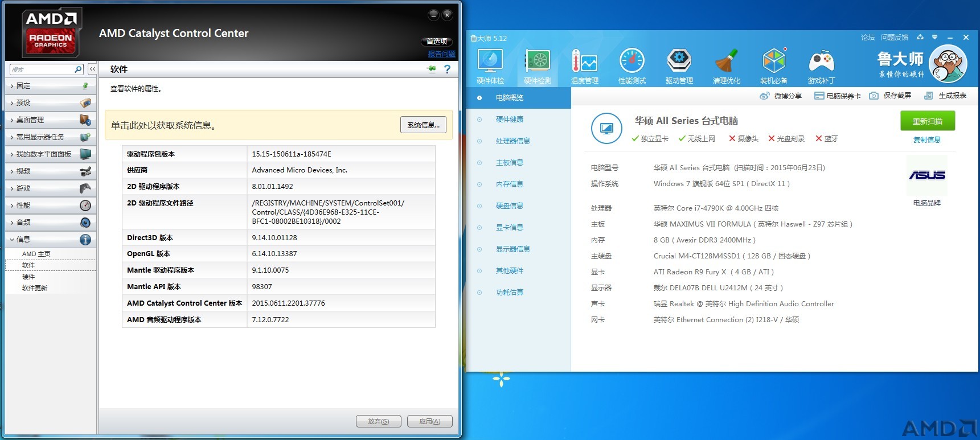
Task: Open 内存信息 memory info
Action: [x=510, y=184]
